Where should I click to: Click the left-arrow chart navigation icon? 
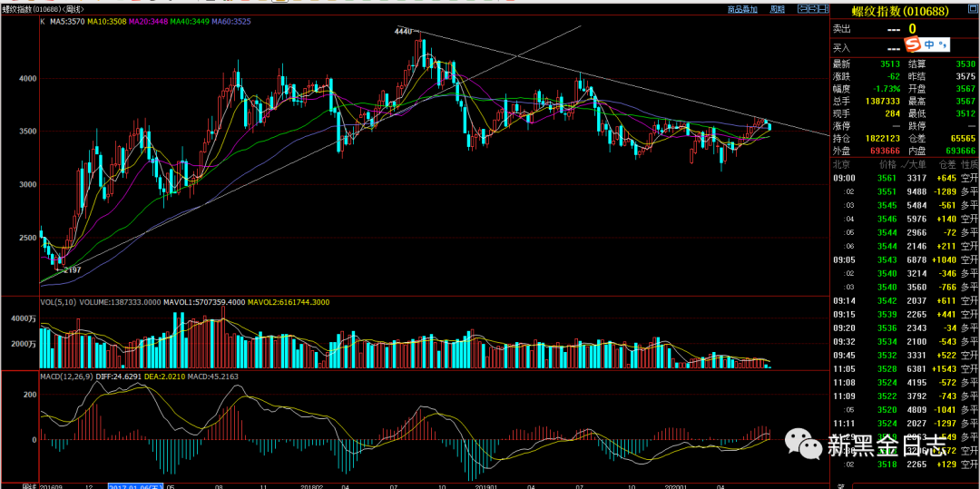[802, 9]
